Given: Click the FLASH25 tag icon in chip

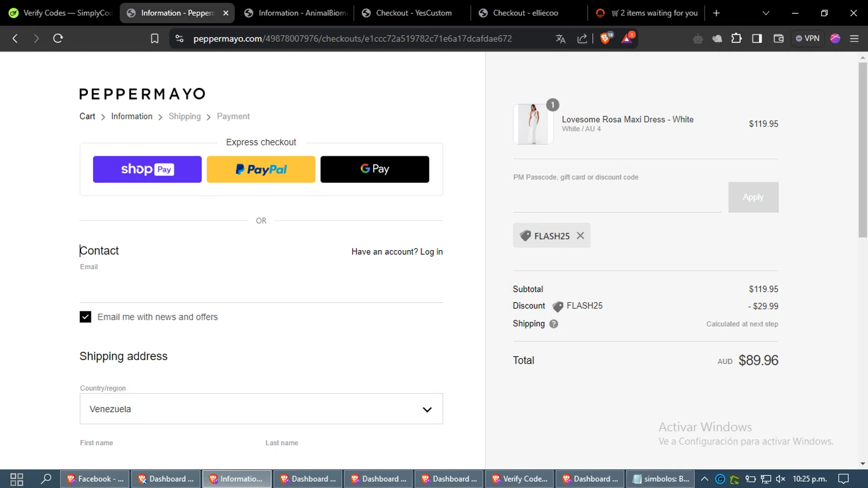Looking at the screenshot, I should pyautogui.click(x=525, y=236).
